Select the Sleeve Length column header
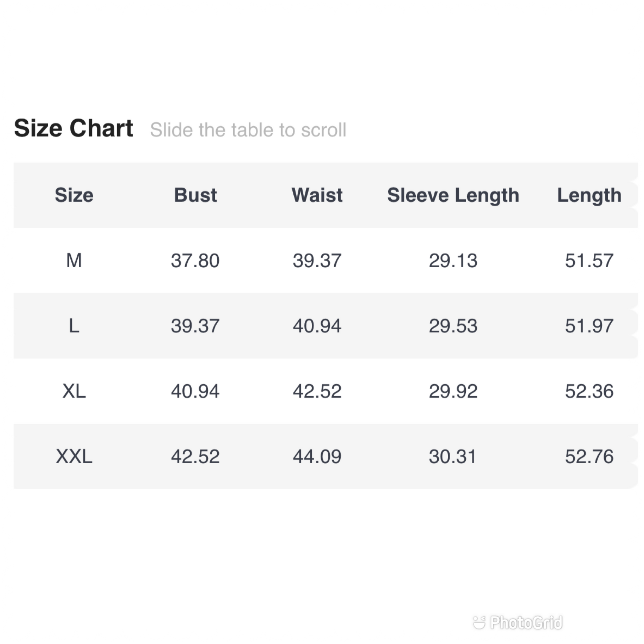This screenshot has width=644, height=644. 453,196
